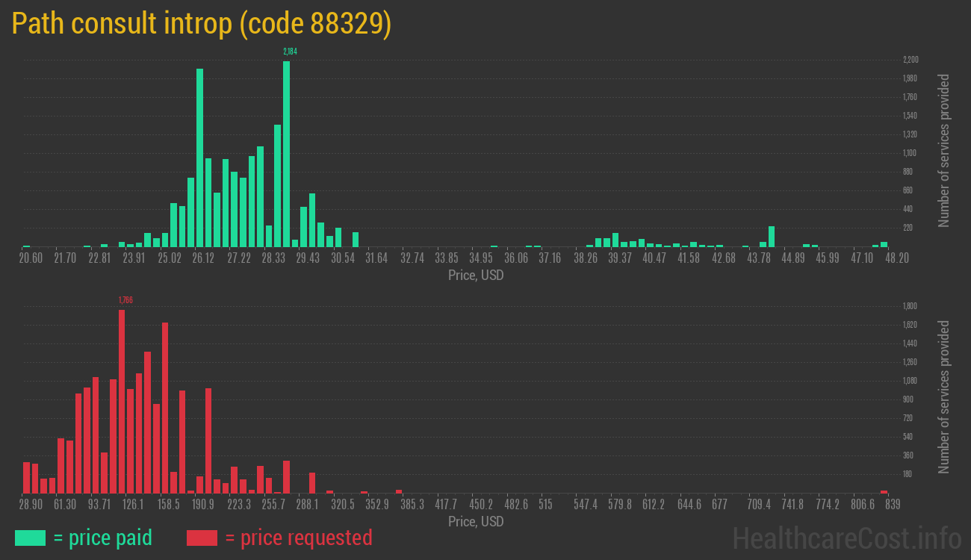Click the rightmost red bar near 839
Screen dimensions: 971x560
[884, 491]
